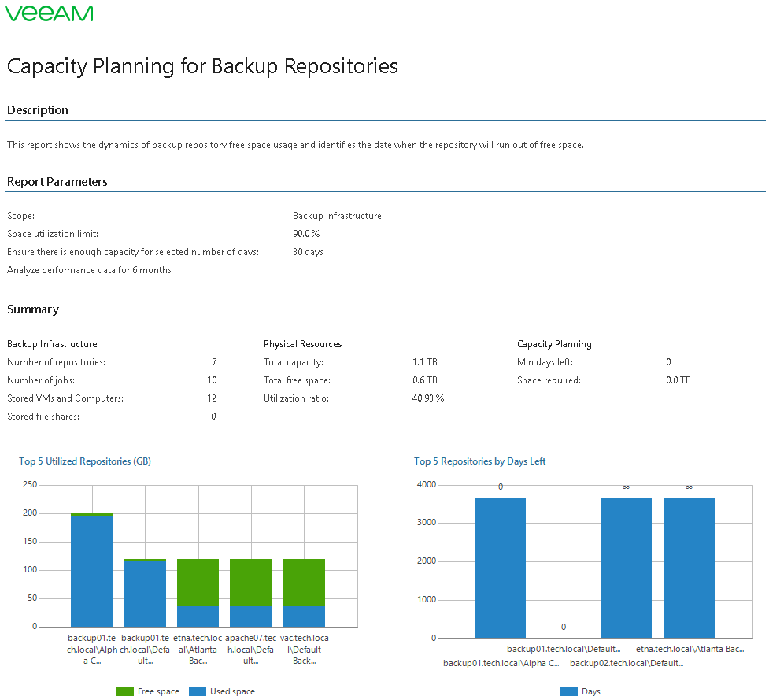Image resolution: width=769 pixels, height=700 pixels.
Task: Open the Top 5 Utilized Repositories (GB) chart title
Action: tap(85, 461)
